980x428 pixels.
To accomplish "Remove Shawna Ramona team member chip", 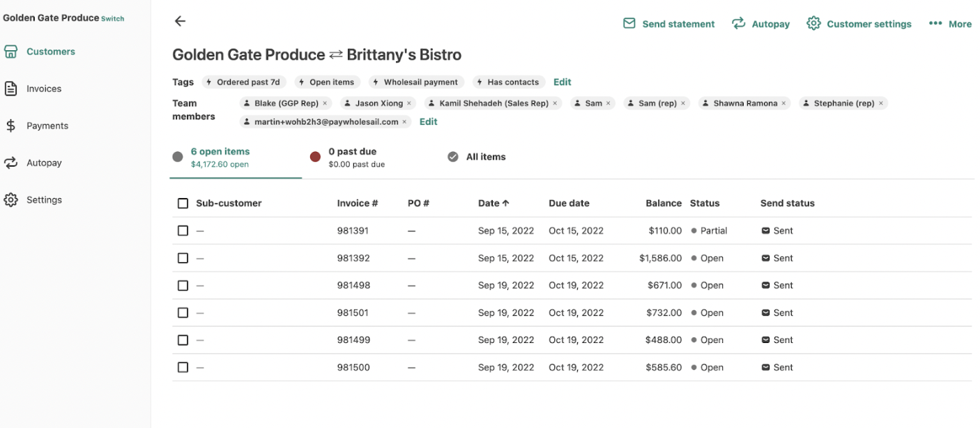I will [783, 103].
